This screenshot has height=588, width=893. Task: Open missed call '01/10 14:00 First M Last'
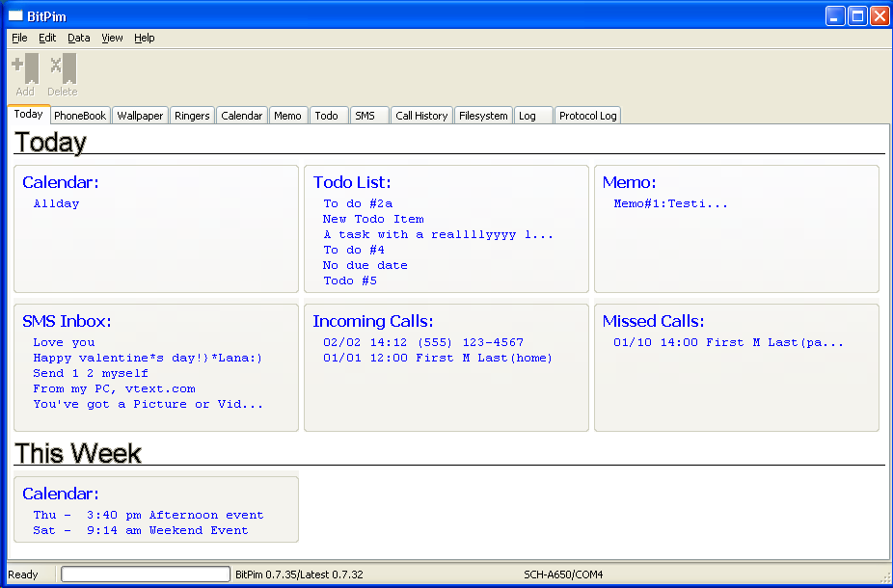click(728, 342)
